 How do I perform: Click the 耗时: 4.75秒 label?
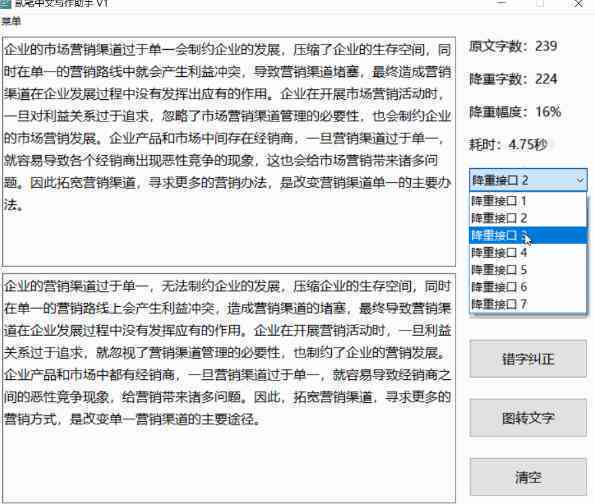coord(508,145)
